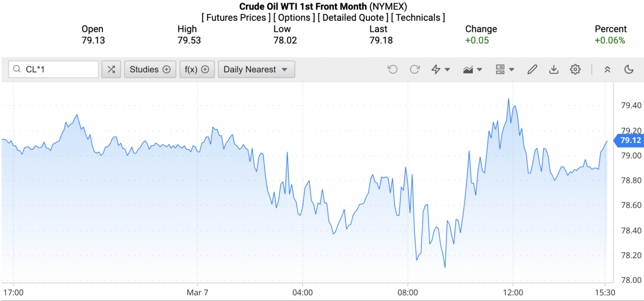Click the redo arrow icon
This screenshot has height=301, width=644.
(415, 69)
